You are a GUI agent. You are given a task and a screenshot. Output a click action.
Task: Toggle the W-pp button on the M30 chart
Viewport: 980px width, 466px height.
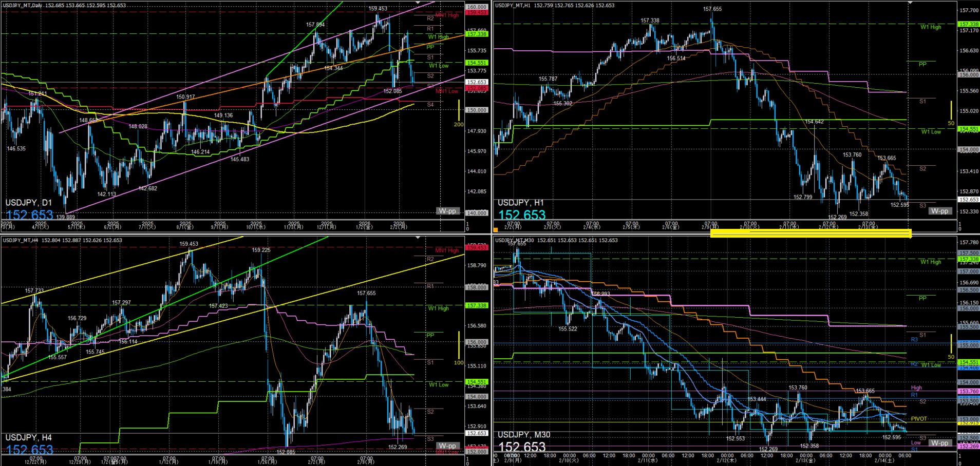(x=939, y=443)
